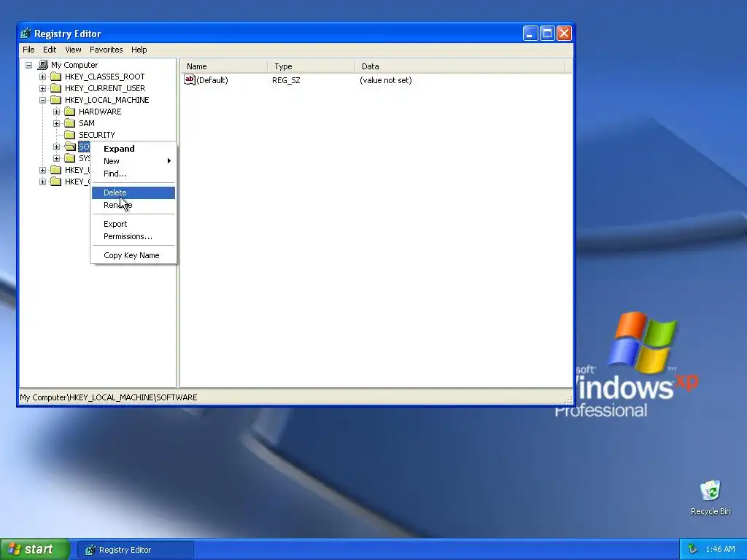Click the SAM folder icon
Image resolution: width=747 pixels, height=560 pixels.
pyautogui.click(x=70, y=123)
